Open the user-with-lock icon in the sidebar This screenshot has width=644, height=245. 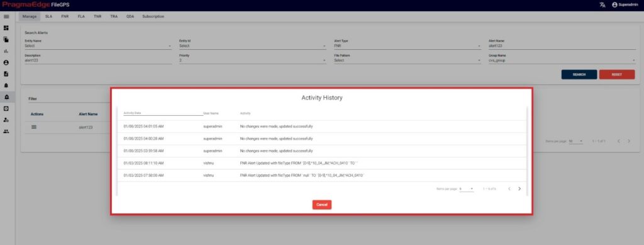click(x=6, y=120)
